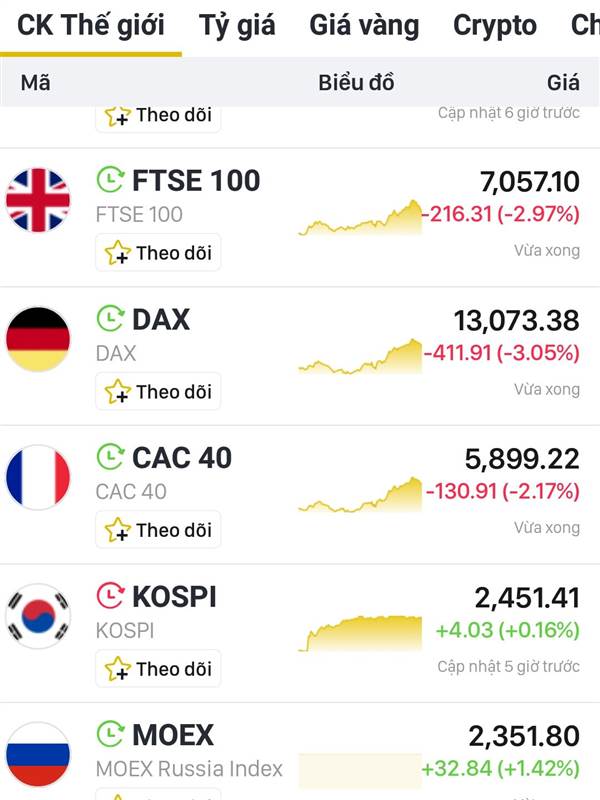Toggle Theo dõi follow for KOSPI

pyautogui.click(x=158, y=668)
